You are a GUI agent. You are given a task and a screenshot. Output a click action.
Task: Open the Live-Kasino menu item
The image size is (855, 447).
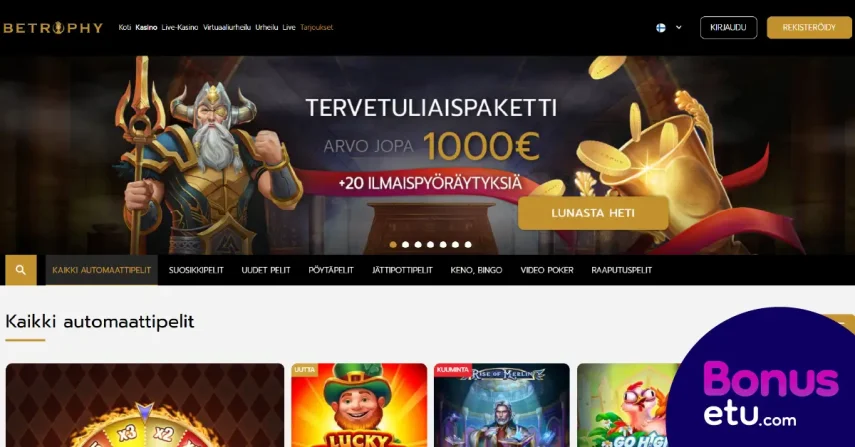coord(180,27)
